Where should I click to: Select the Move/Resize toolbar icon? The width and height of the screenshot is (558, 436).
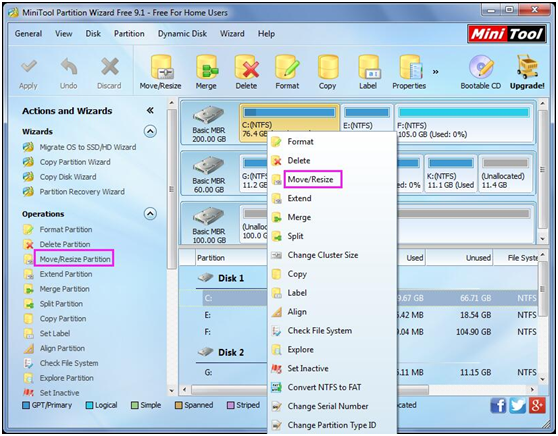pyautogui.click(x=161, y=67)
